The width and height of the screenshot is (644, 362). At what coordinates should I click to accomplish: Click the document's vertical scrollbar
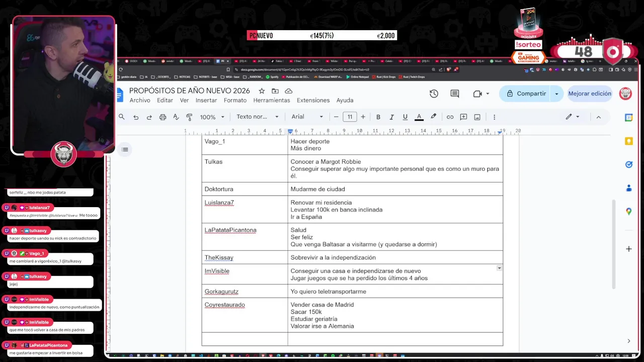(x=613, y=244)
